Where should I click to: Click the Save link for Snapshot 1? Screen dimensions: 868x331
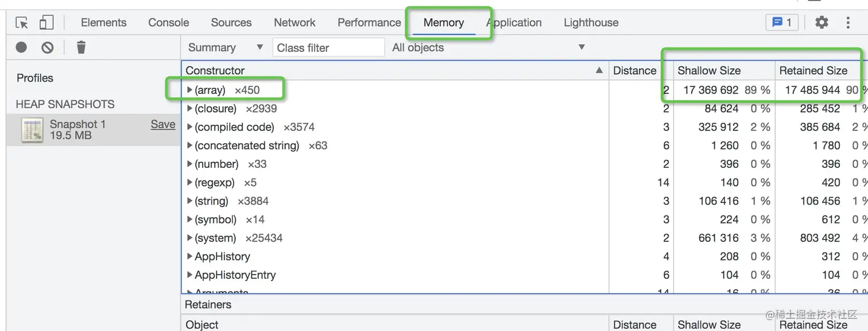tap(163, 124)
